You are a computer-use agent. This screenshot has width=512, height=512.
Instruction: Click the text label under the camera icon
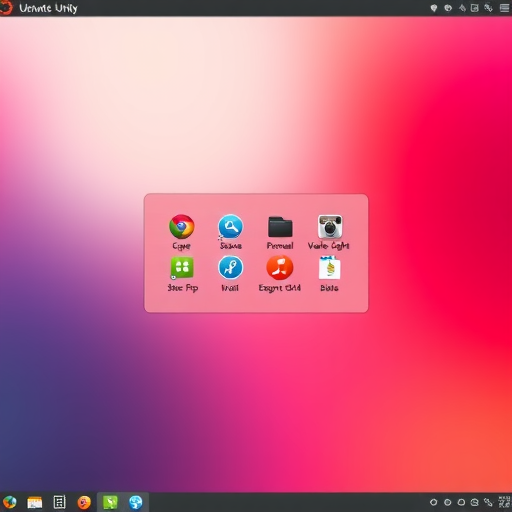(x=329, y=246)
